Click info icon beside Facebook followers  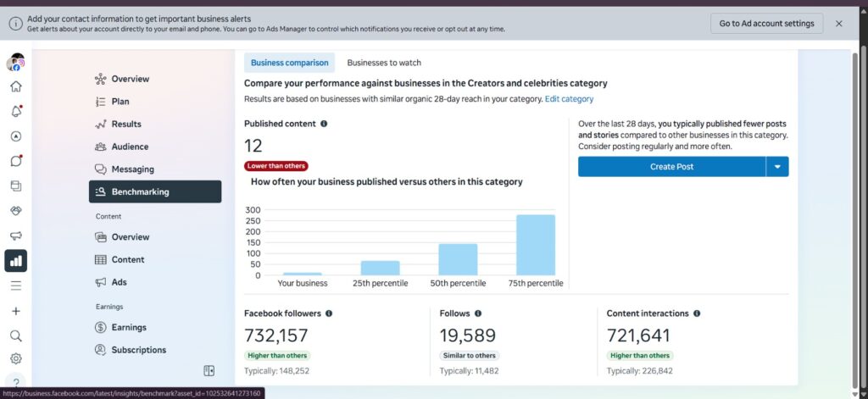(329, 313)
